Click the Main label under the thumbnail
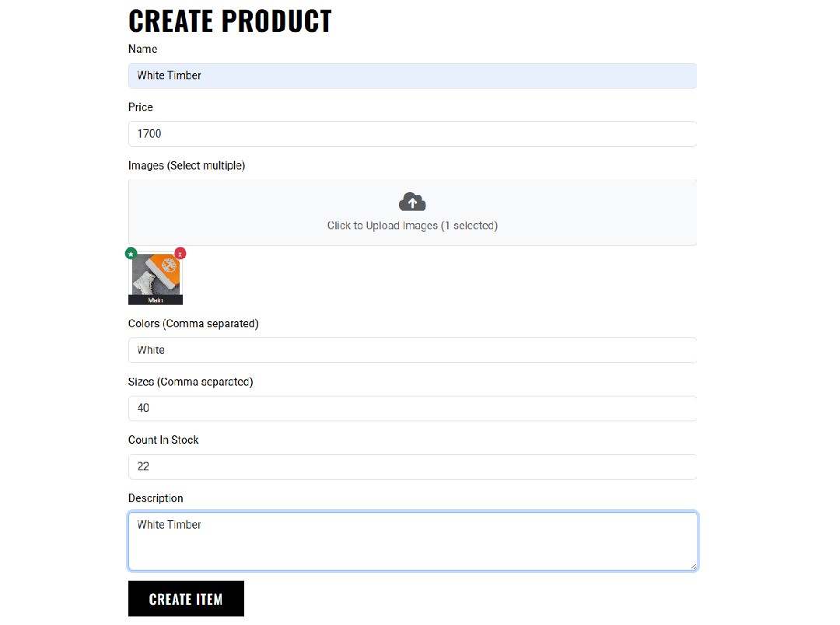The image size is (840, 625). point(156,299)
